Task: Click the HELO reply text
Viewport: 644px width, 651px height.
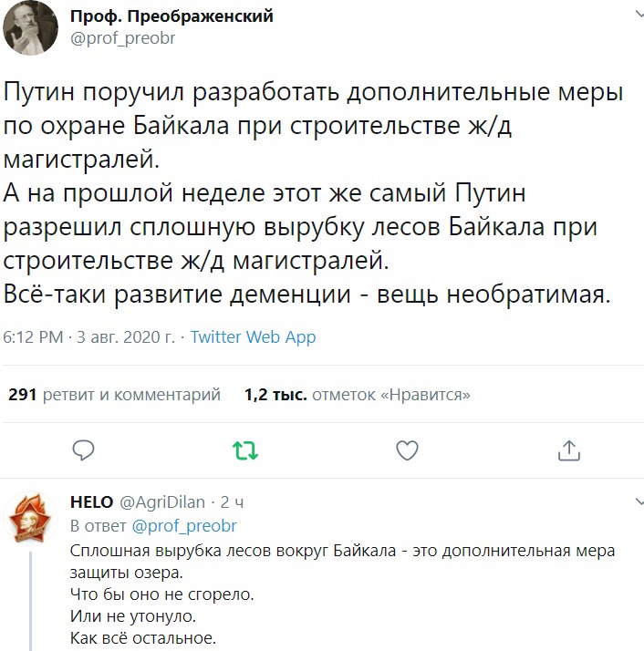Action: (x=342, y=594)
